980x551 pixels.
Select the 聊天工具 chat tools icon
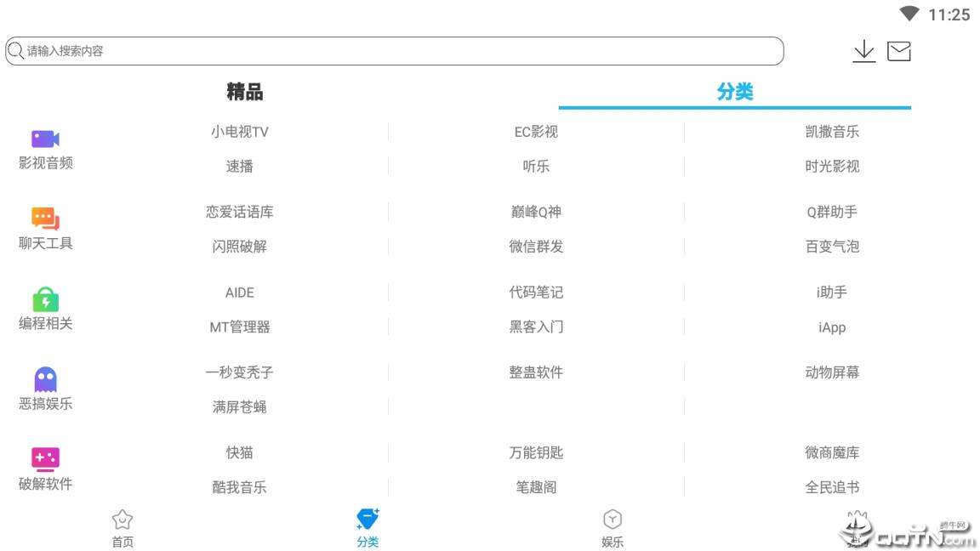[x=44, y=219]
